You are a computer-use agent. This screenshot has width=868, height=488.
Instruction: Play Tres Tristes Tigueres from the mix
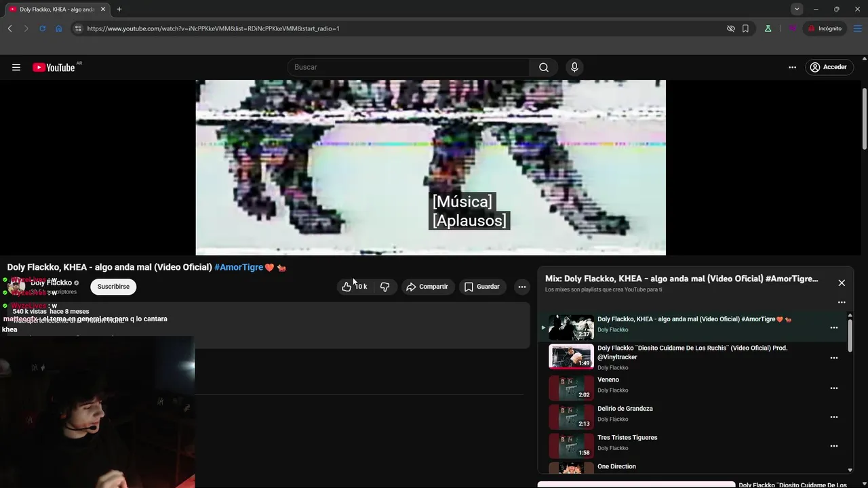pyautogui.click(x=627, y=438)
